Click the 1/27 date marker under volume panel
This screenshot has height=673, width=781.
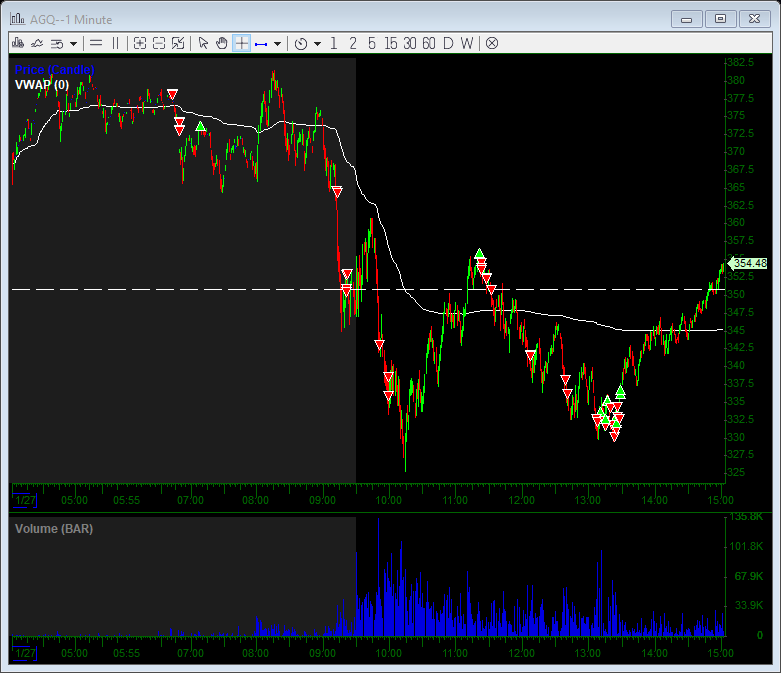click(x=25, y=653)
